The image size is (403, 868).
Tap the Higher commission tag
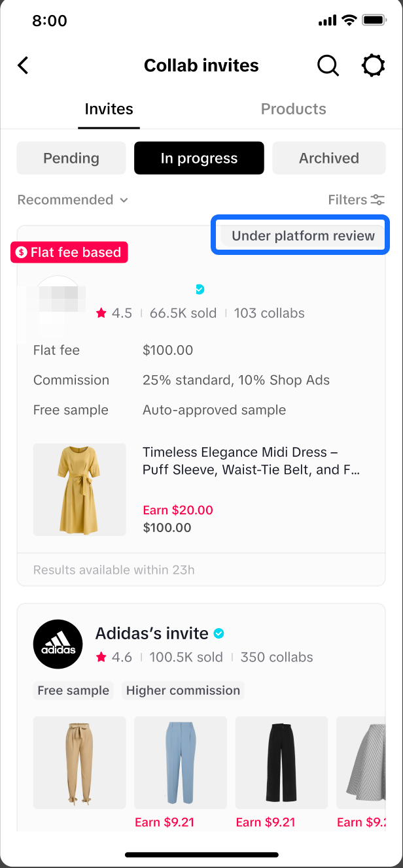183,690
